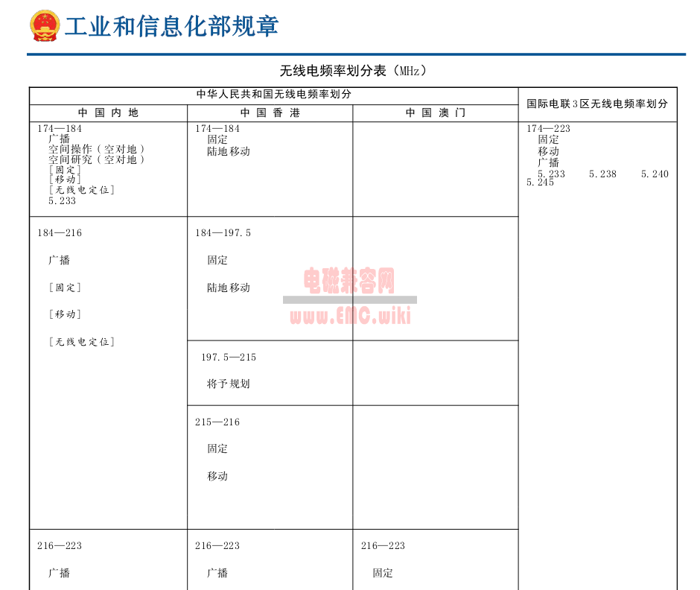700x590 pixels.
Task: Click 固定 under the 184—197.5 range
Action: (x=217, y=261)
